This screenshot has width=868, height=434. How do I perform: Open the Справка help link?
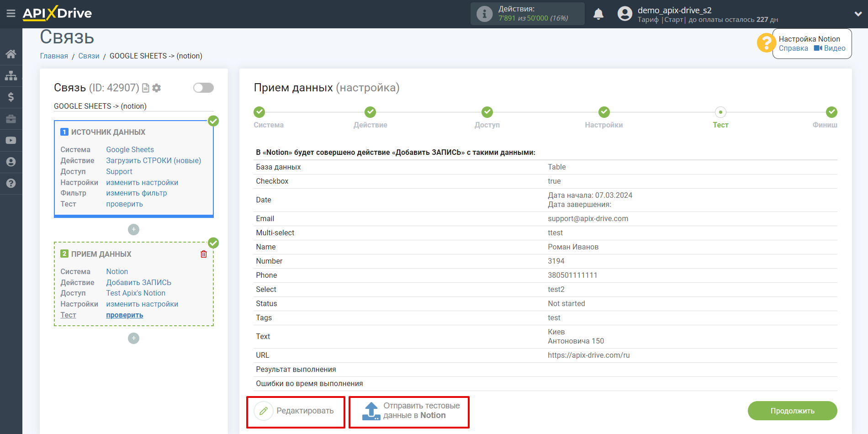click(x=793, y=48)
